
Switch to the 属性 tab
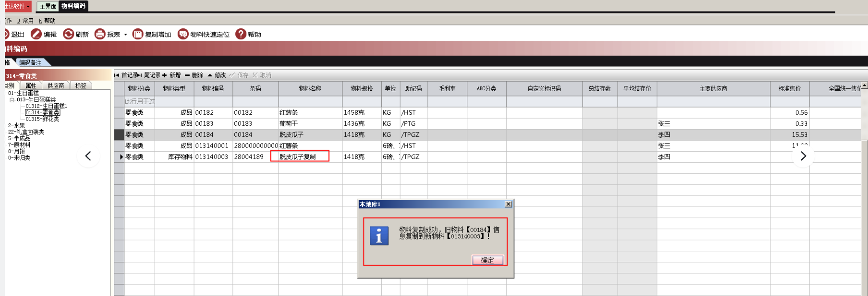pos(31,86)
